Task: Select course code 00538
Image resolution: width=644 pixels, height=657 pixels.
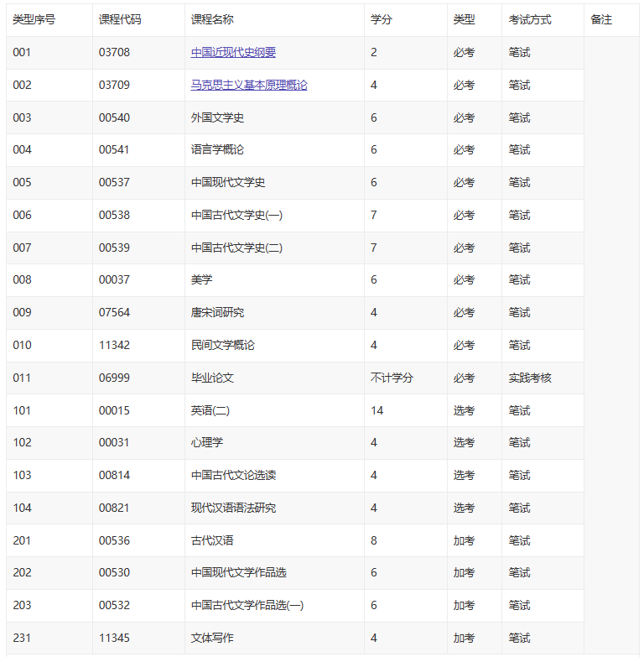Action: (114, 215)
